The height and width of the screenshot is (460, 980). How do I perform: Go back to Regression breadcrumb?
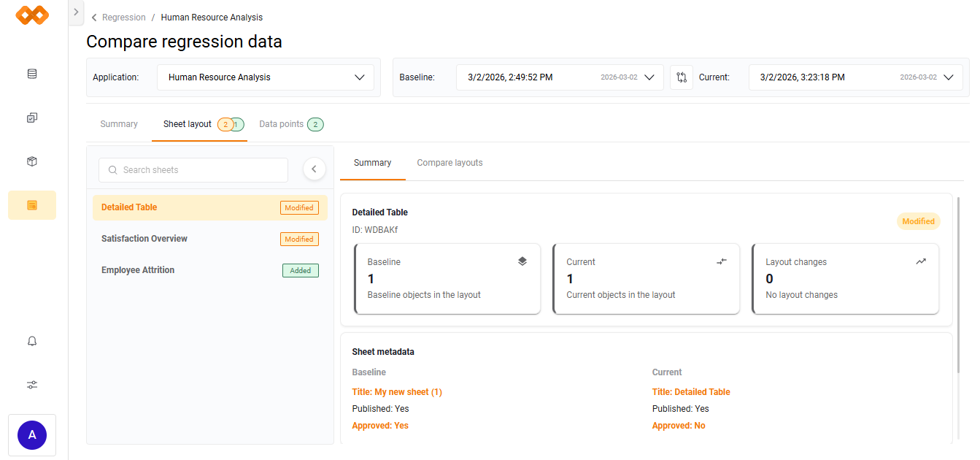[123, 18]
